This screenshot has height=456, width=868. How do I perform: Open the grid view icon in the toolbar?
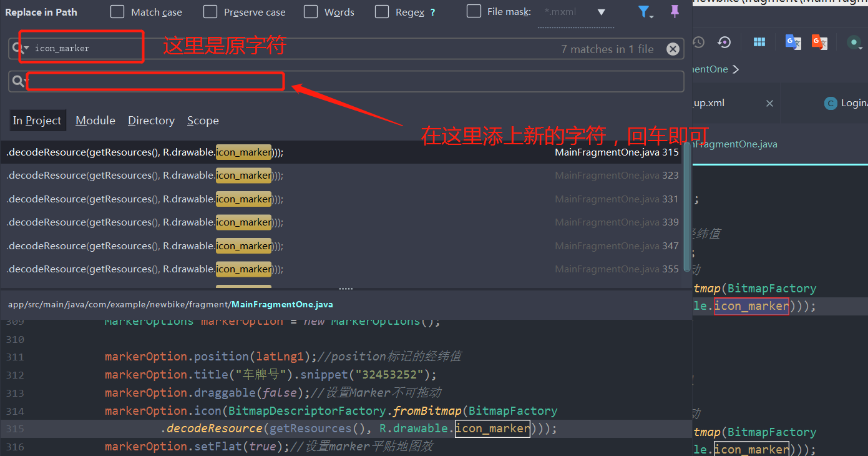759,42
